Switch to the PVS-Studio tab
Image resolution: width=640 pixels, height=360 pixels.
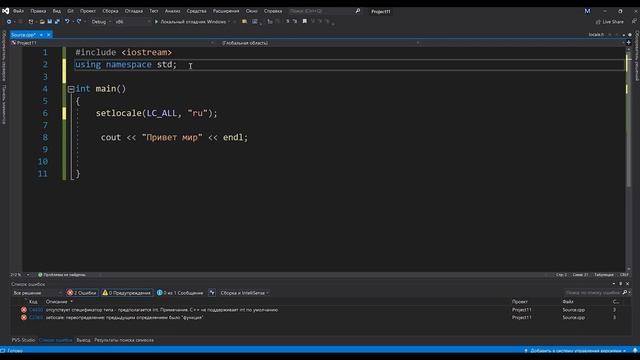point(23,340)
